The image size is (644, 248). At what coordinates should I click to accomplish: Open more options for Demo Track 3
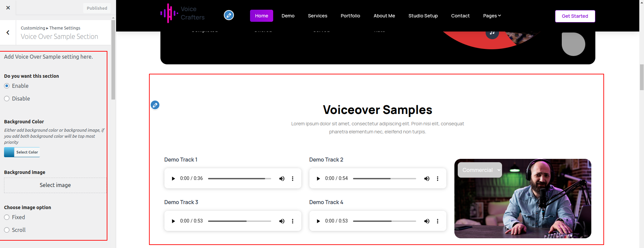click(x=293, y=221)
